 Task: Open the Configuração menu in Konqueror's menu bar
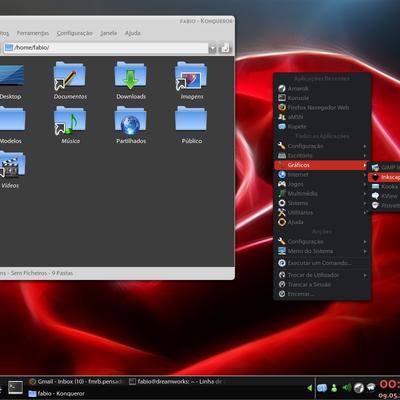pos(74,33)
